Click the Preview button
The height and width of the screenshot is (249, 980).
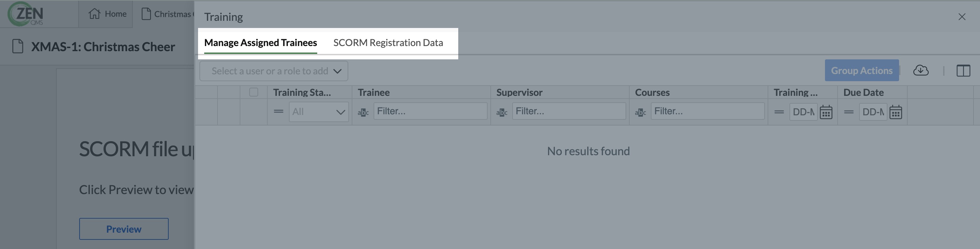tap(124, 229)
